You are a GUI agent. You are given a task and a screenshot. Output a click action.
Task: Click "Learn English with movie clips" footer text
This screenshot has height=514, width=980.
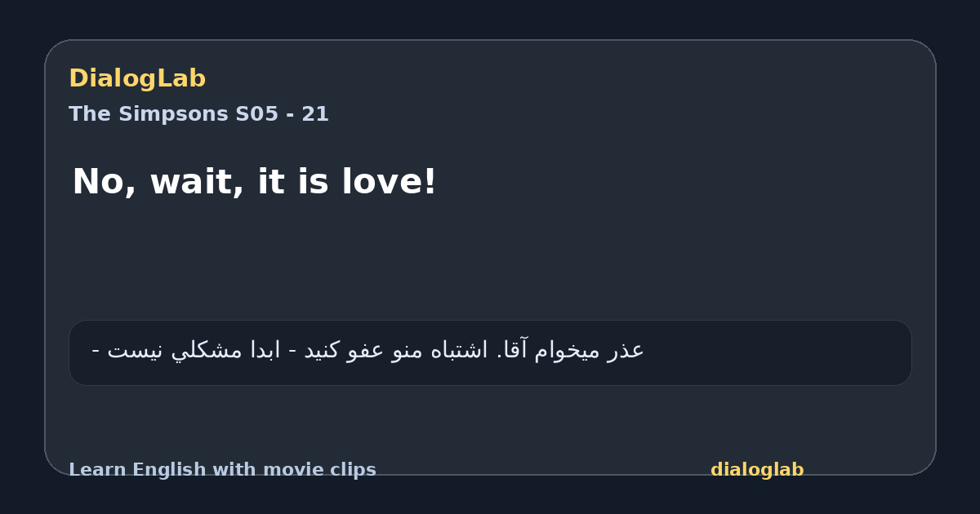[222, 470]
